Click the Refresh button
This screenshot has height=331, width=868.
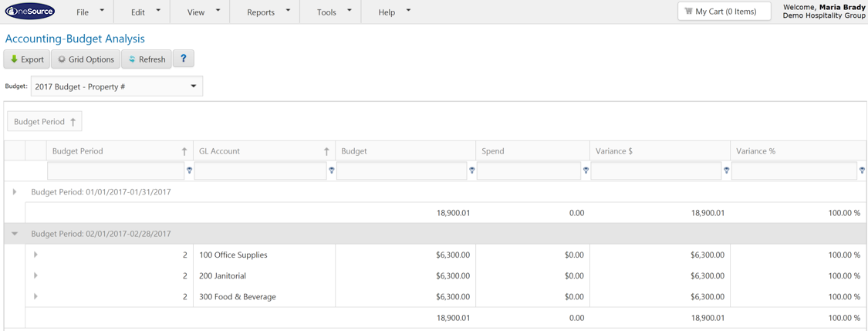coord(147,59)
